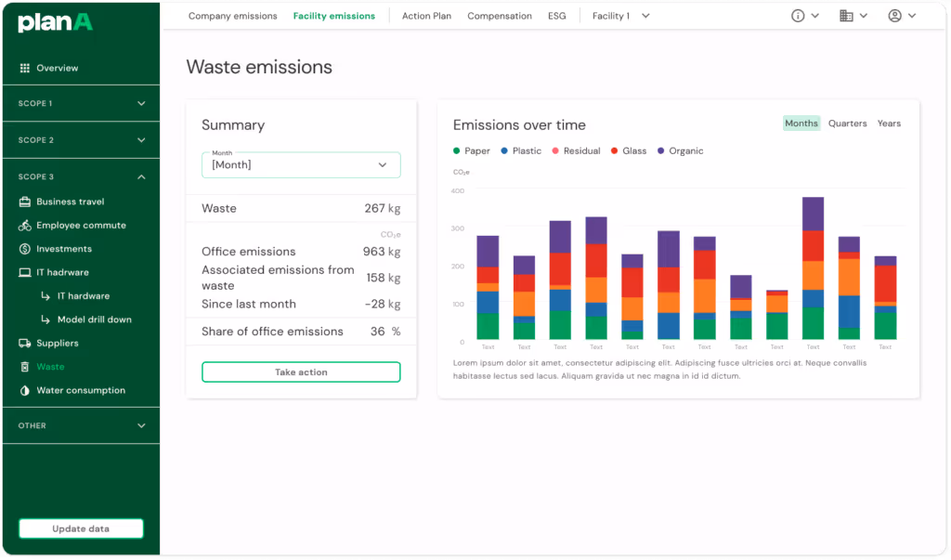Expand the OTHER section
The height and width of the screenshot is (560, 951).
(82, 425)
